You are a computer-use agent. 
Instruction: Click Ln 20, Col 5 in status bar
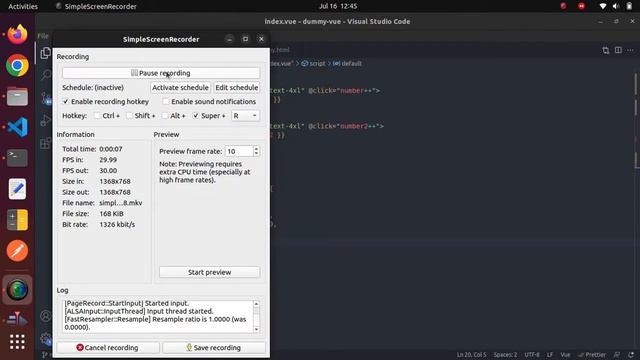tap(471, 355)
